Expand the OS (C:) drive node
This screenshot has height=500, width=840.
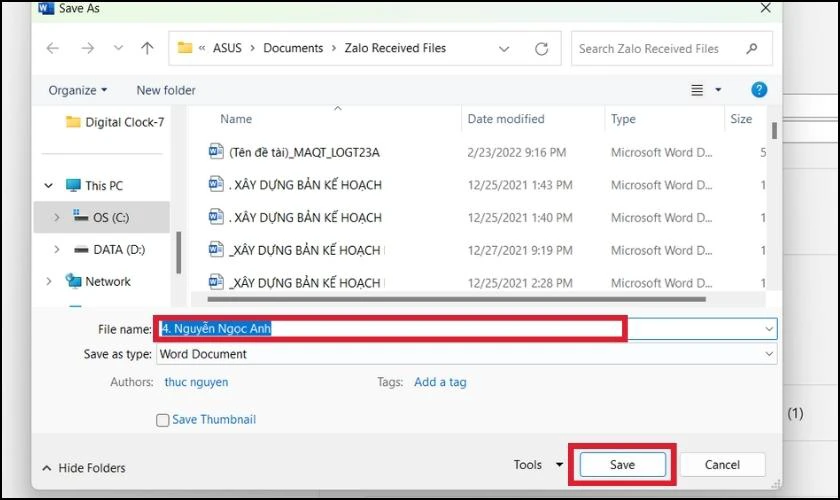point(56,217)
